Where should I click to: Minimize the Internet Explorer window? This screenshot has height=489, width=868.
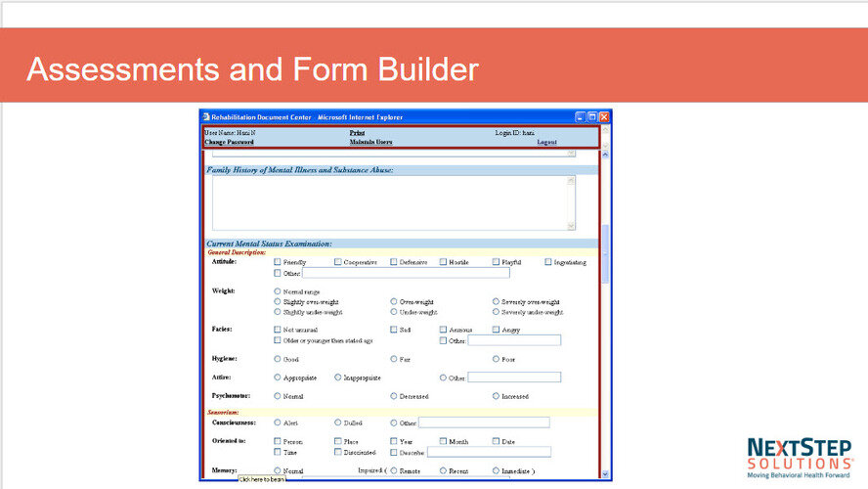(581, 117)
